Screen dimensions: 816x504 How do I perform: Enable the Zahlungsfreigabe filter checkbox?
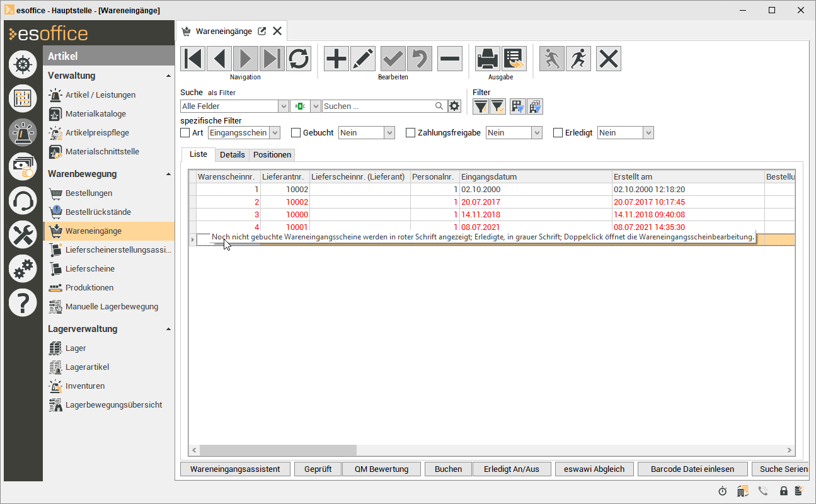coord(410,133)
